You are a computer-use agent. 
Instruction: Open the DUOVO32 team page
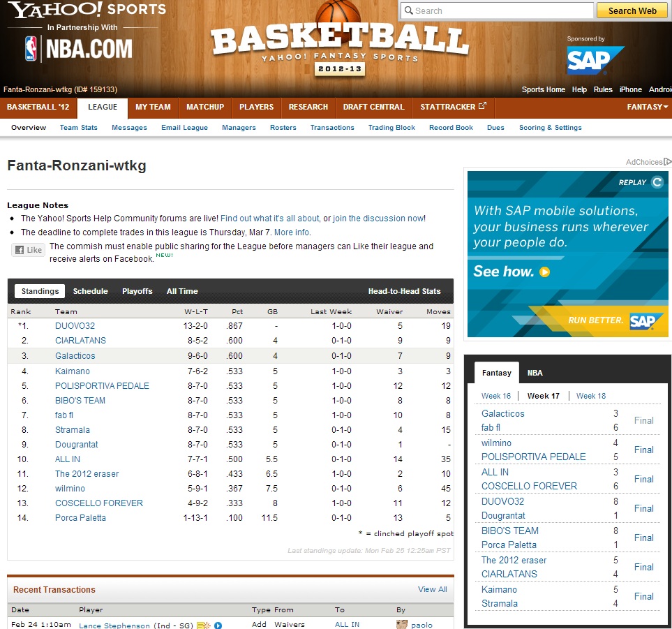click(75, 326)
